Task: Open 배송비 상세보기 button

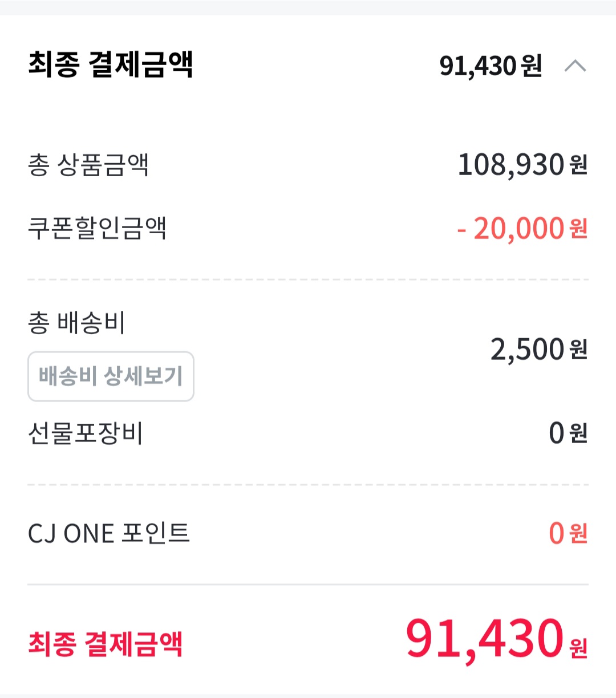Action: click(111, 376)
